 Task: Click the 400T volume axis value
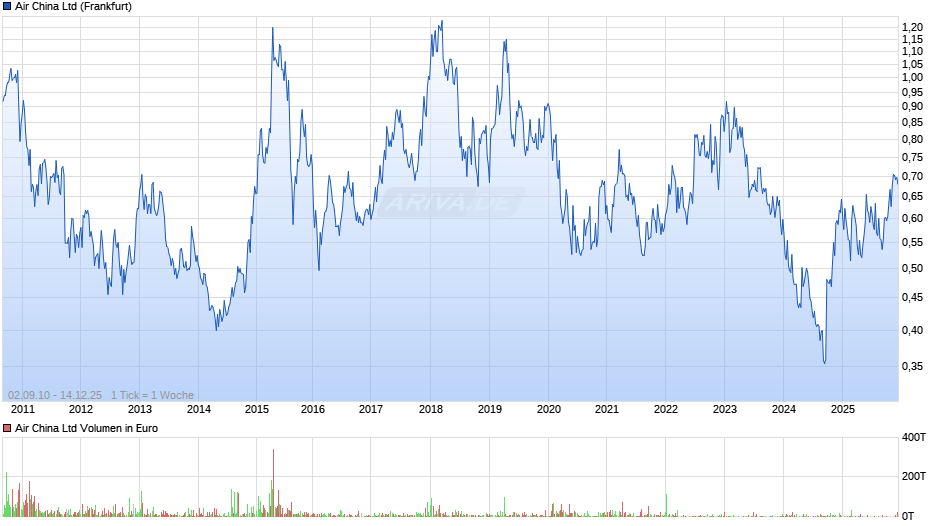[914, 438]
